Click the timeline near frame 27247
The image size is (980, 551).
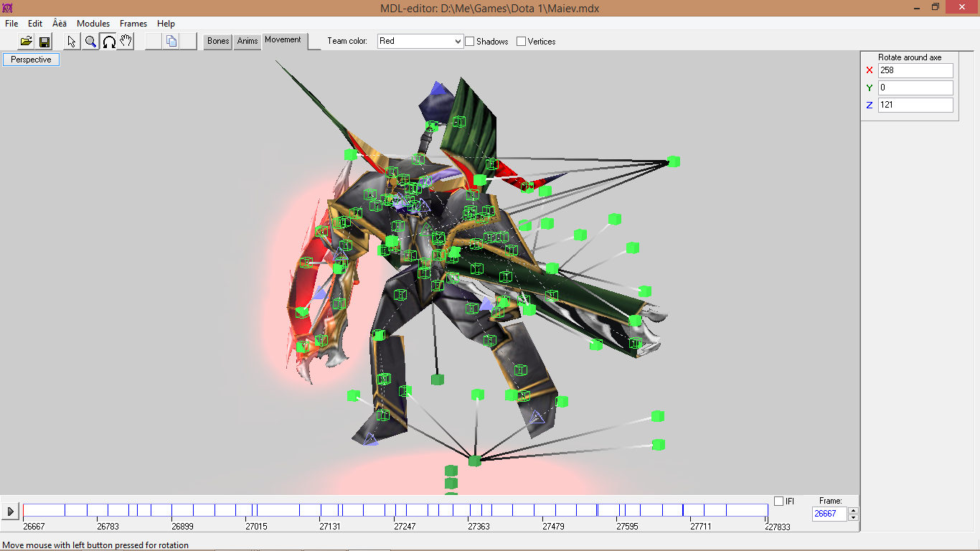tap(405, 510)
